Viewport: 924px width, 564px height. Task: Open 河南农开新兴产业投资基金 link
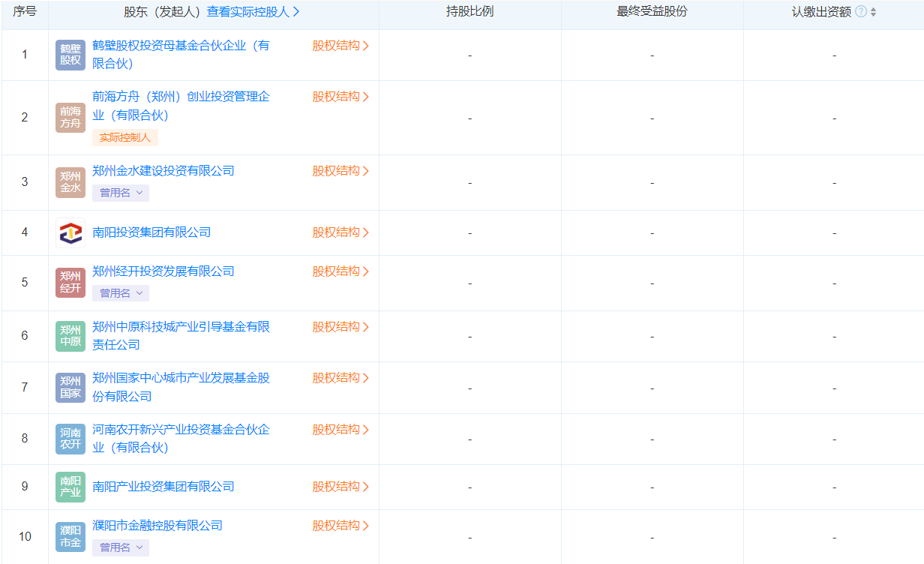click(x=181, y=439)
